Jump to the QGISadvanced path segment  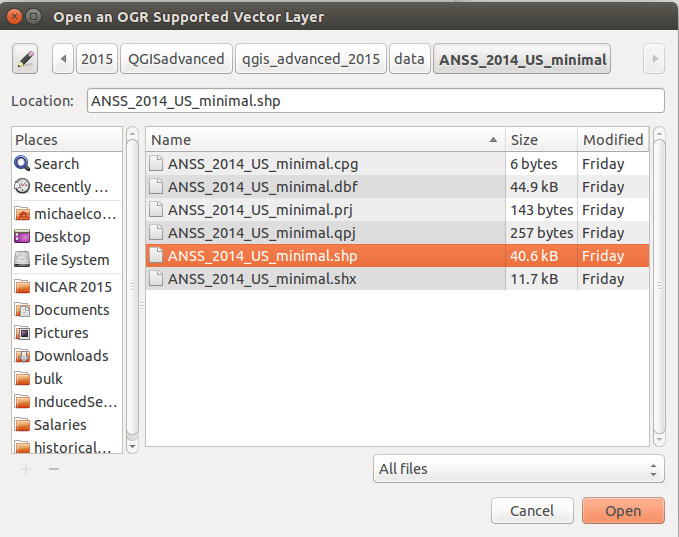click(176, 59)
